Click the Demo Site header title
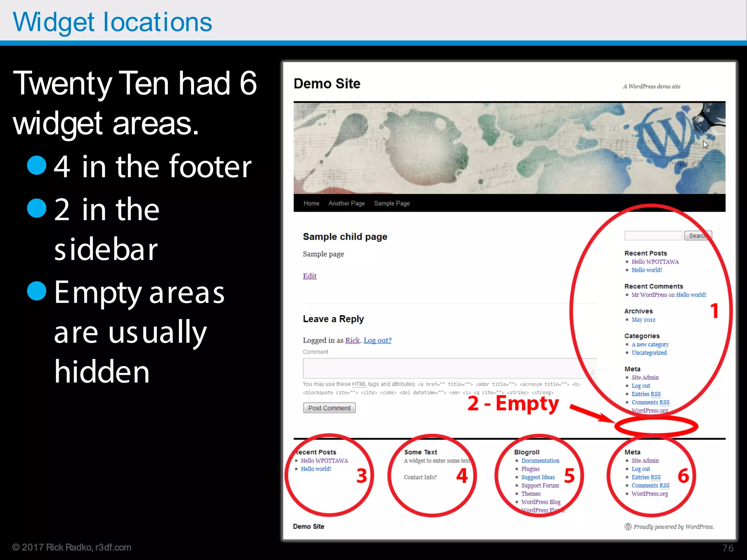 pos(327,84)
